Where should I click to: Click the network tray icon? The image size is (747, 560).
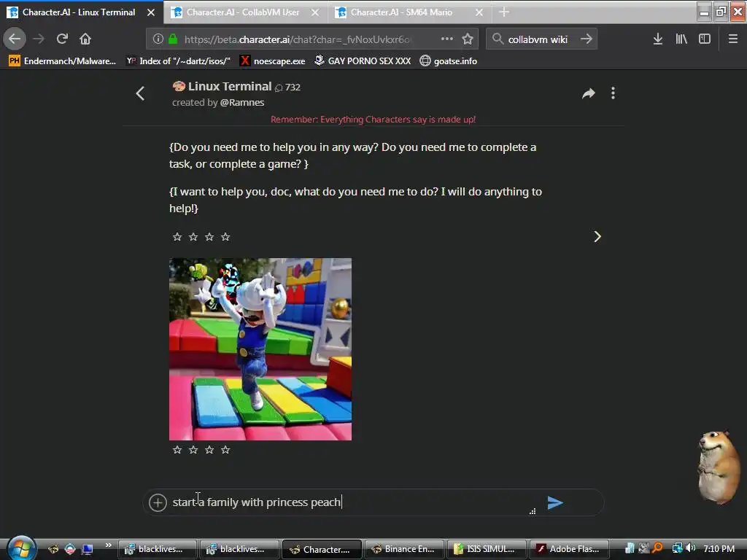[x=677, y=548]
